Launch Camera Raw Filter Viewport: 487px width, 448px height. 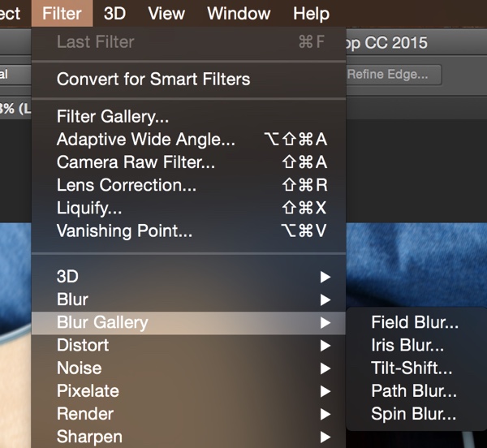[x=136, y=162]
